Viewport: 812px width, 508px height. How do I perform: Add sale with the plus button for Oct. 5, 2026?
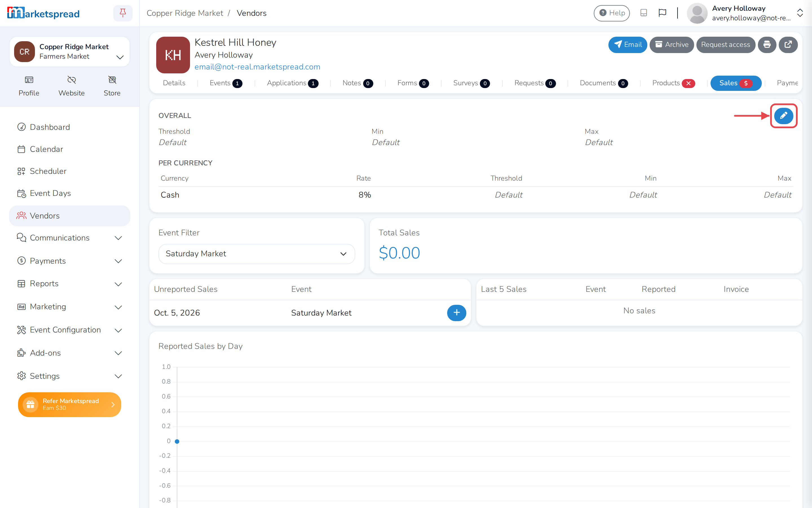click(x=456, y=313)
